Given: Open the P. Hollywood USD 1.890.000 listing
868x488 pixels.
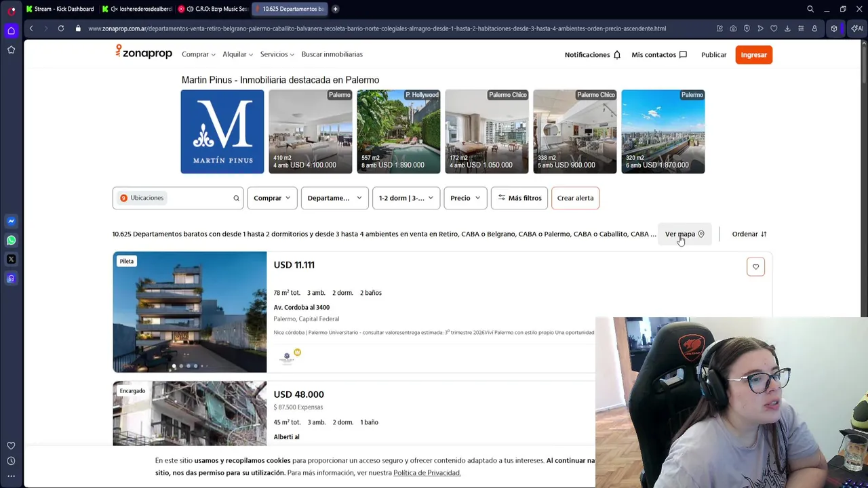Looking at the screenshot, I should coord(399,131).
